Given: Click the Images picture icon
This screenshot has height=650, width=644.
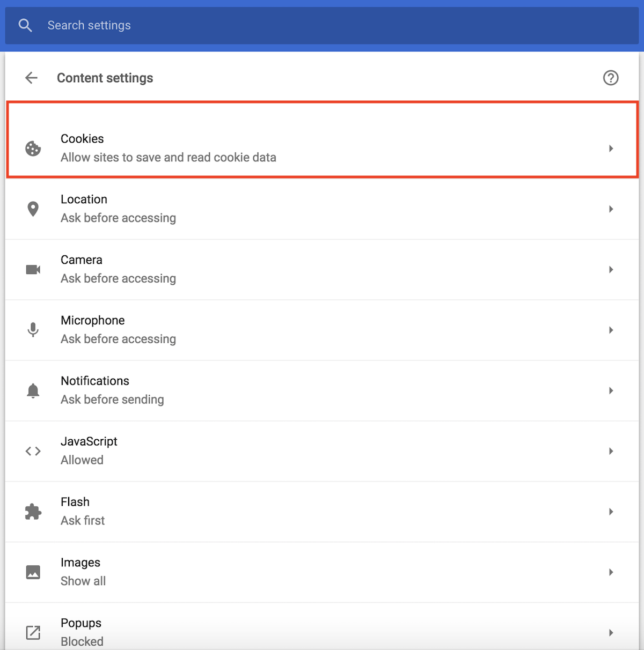Looking at the screenshot, I should coord(33,572).
